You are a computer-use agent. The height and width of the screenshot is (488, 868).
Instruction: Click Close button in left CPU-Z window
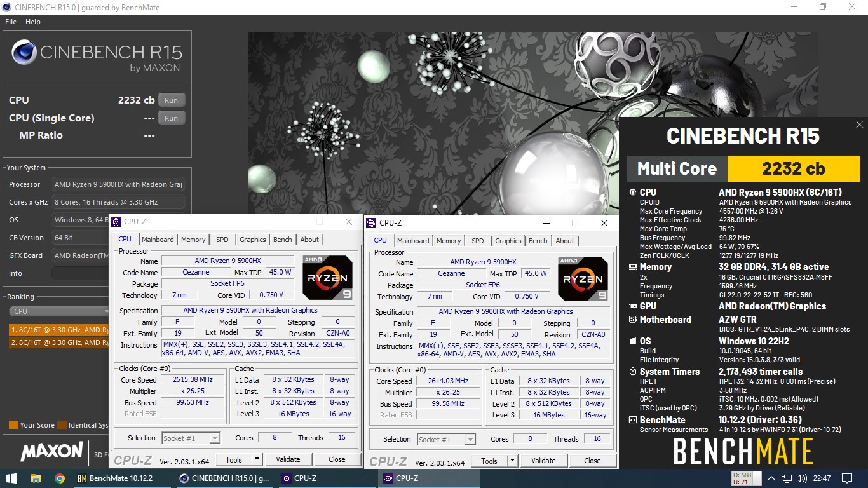[x=337, y=459]
